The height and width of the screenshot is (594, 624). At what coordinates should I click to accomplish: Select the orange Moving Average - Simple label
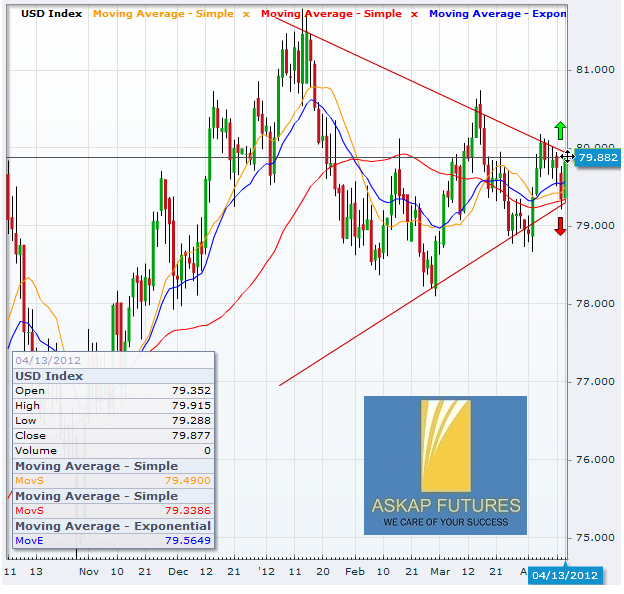tap(163, 15)
